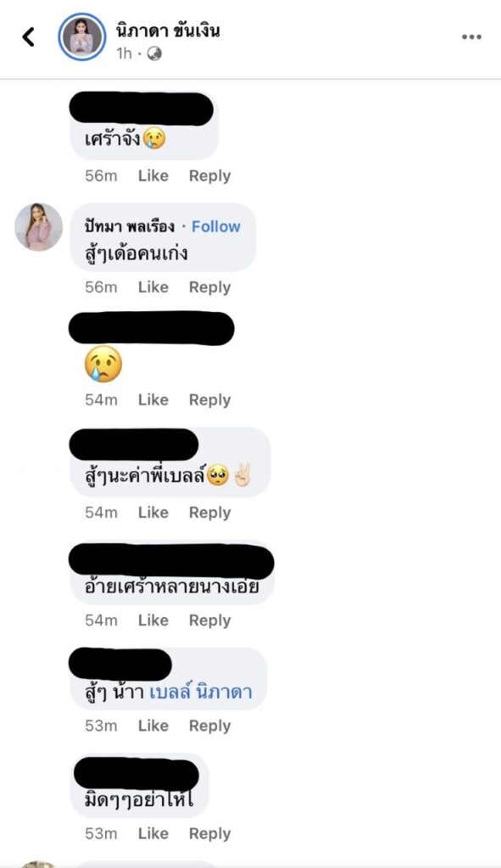Reply to the เศร้าจัง comment

pyautogui.click(x=210, y=175)
